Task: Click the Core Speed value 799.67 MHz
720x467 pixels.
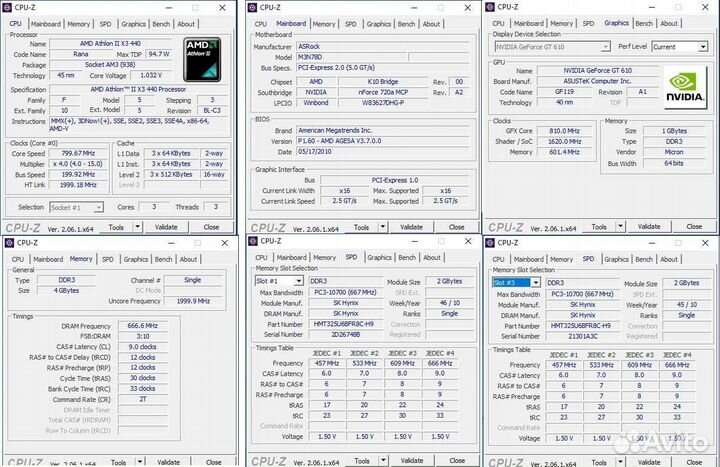Action: click(x=78, y=153)
